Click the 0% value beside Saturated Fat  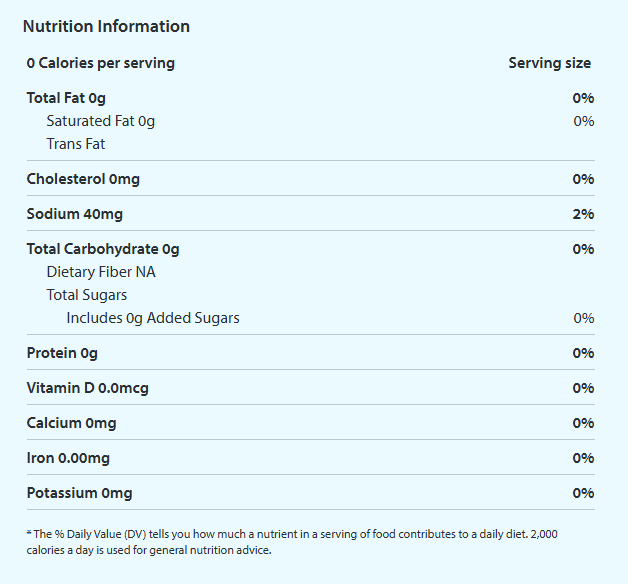[584, 121]
